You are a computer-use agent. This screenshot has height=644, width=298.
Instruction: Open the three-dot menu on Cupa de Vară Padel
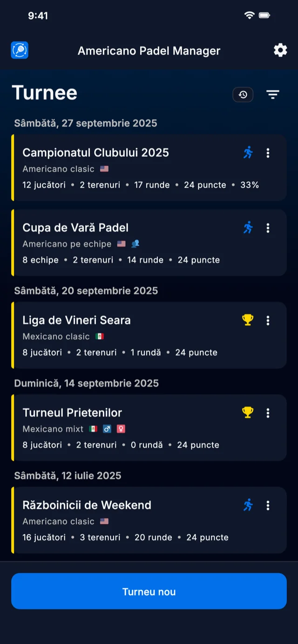click(268, 228)
